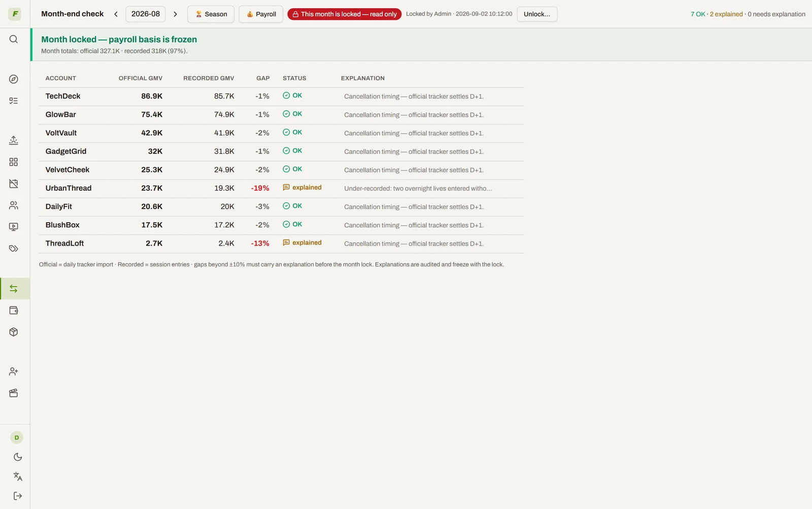Select the GlowBar account name
812x509 pixels.
61,114
